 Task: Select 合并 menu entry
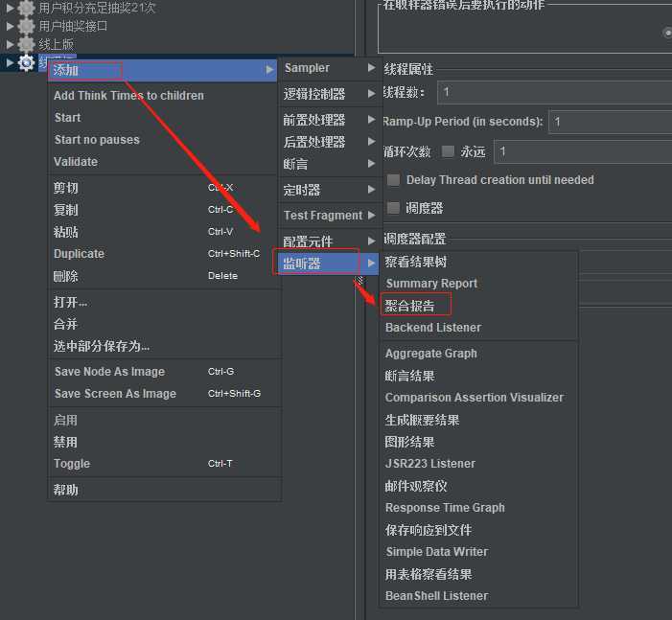pos(163,324)
